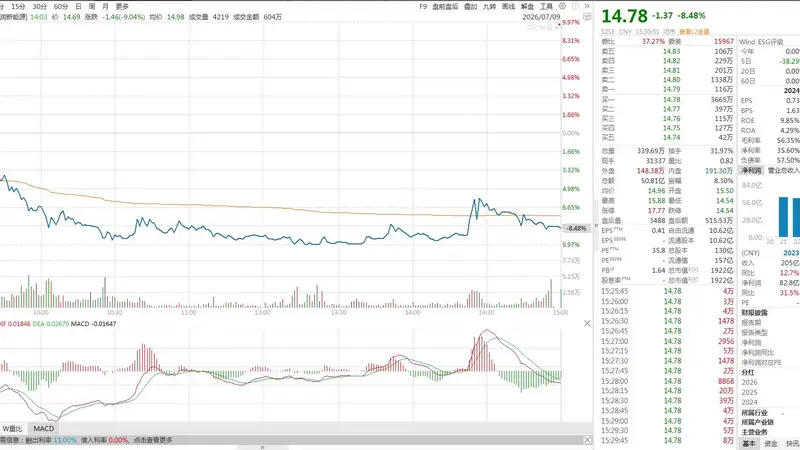This screenshot has height=450, width=800.
Task: Close the MACD indicator panel
Action: tap(587, 323)
